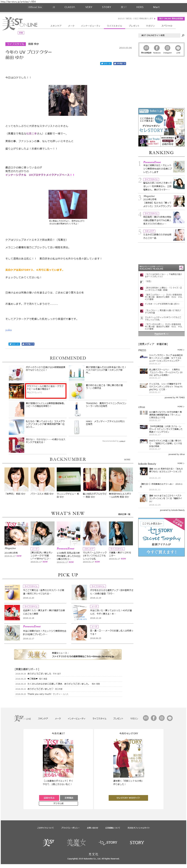This screenshot has width=187, height=868.
Task: Click the セレSTORY logo at the page bottom
Action: tap(108, 842)
